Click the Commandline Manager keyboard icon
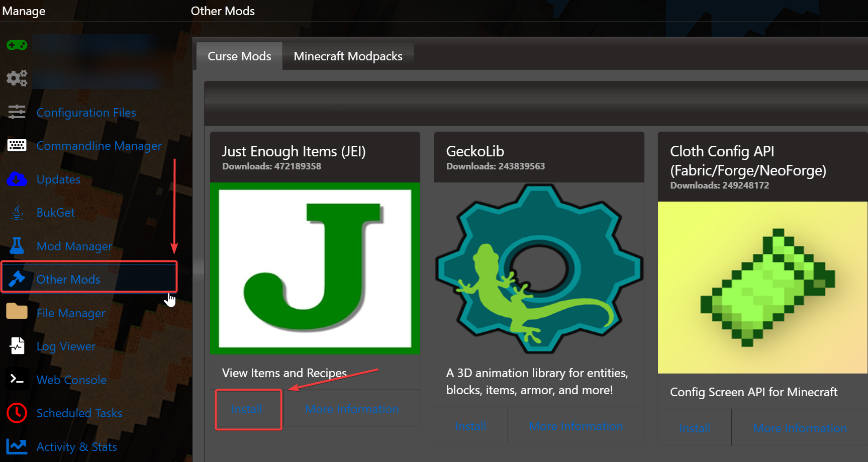This screenshot has height=462, width=868. click(17, 145)
